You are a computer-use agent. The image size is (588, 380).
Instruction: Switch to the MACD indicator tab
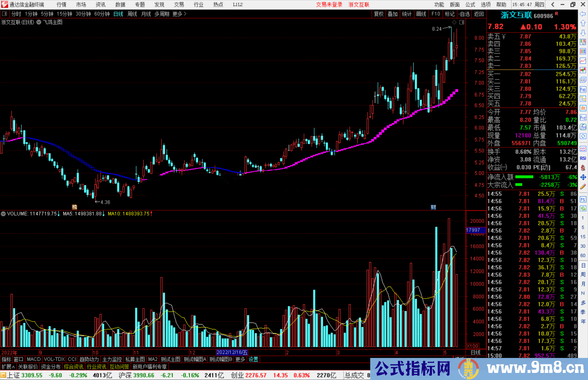[x=33, y=359]
